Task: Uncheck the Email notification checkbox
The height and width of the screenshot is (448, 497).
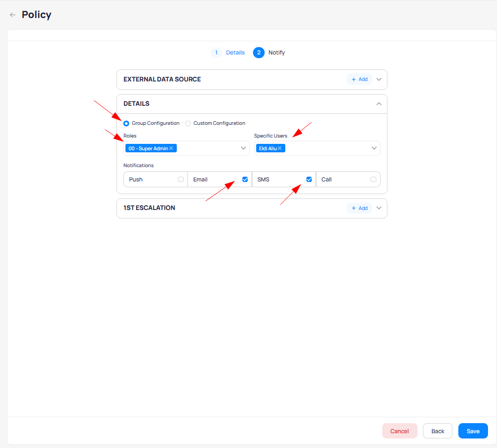Action: [245, 179]
